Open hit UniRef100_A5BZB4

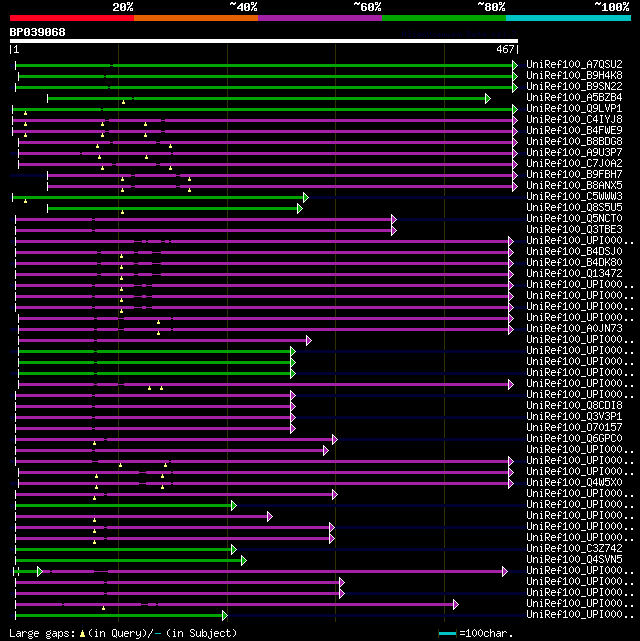(574, 98)
